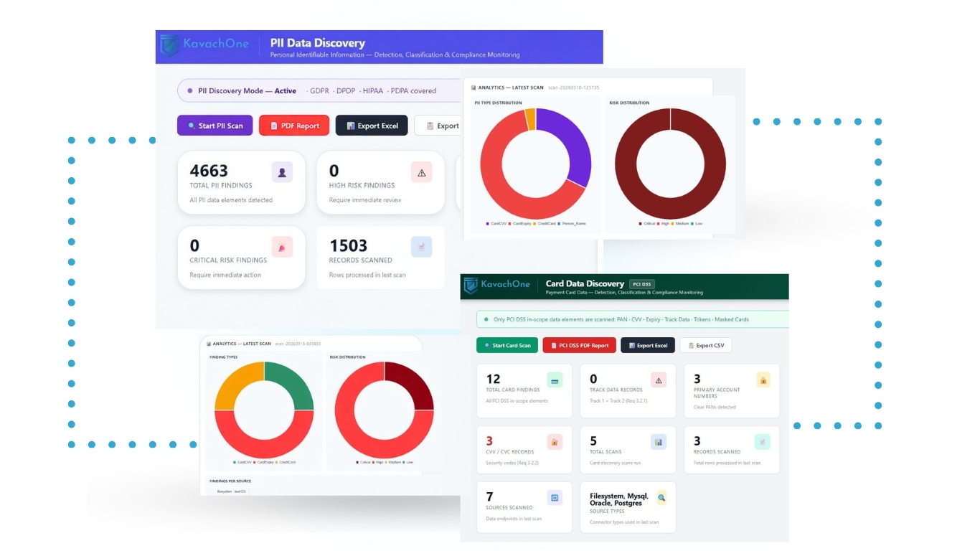Screen dimensions: 980x551
Task: Click the red 3 CVV / CVC Records value
Action: [489, 441]
